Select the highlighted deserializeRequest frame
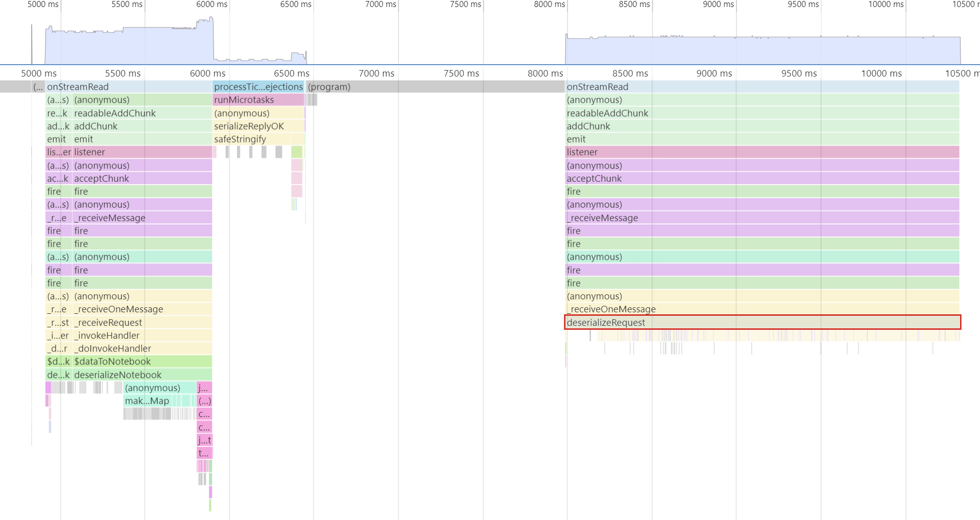The image size is (980, 520). 762,322
